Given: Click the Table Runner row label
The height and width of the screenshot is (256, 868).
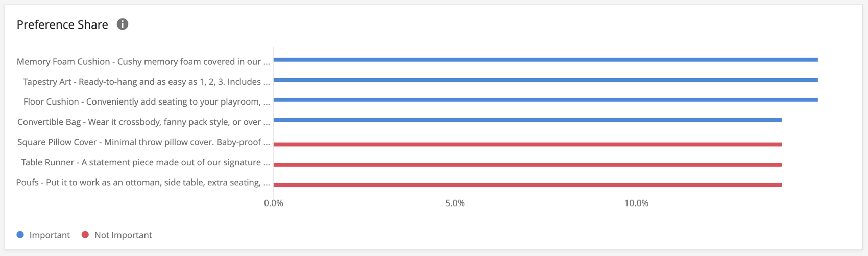Looking at the screenshot, I should [146, 163].
